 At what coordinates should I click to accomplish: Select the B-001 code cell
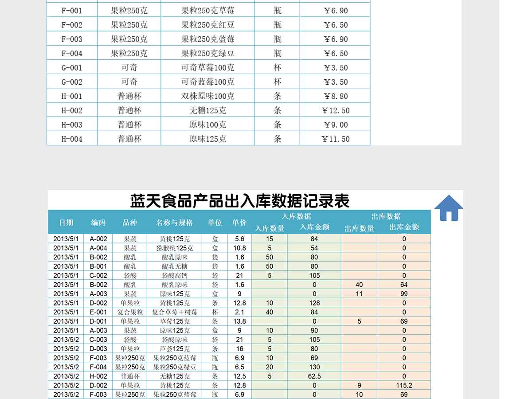pos(98,266)
